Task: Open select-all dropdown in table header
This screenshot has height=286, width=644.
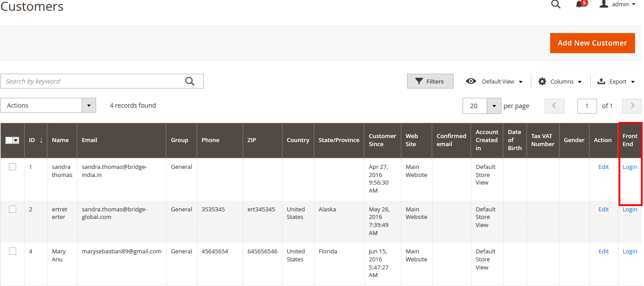Action: [16, 140]
